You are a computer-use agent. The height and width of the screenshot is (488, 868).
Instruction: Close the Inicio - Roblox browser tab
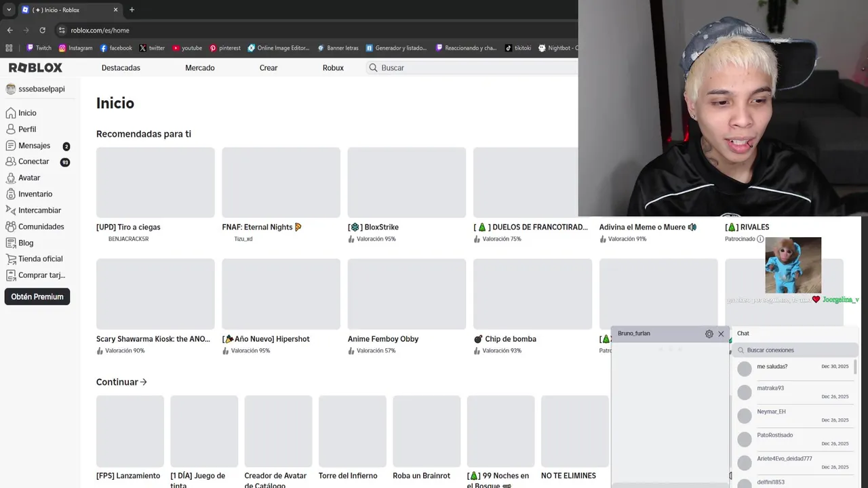[115, 10]
